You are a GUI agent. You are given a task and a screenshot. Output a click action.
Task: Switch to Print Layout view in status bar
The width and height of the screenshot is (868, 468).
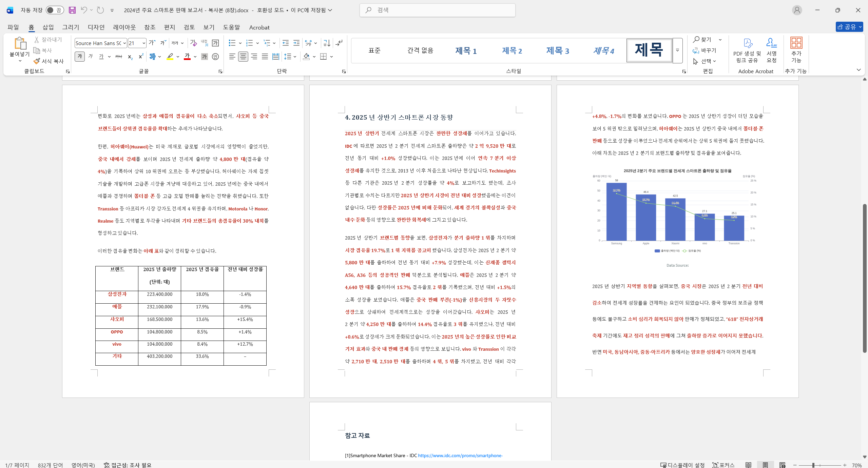coord(765,465)
